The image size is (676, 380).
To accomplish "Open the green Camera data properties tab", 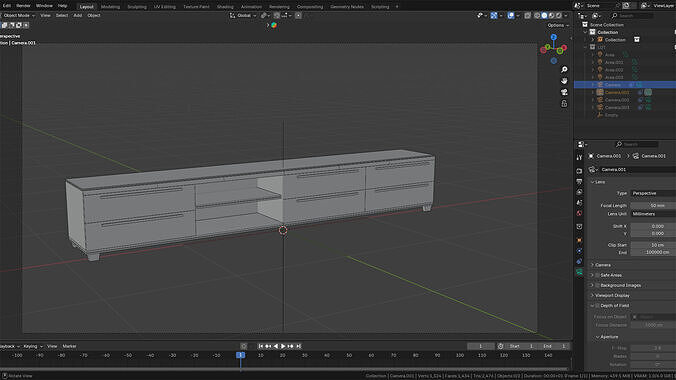I will [x=579, y=272].
